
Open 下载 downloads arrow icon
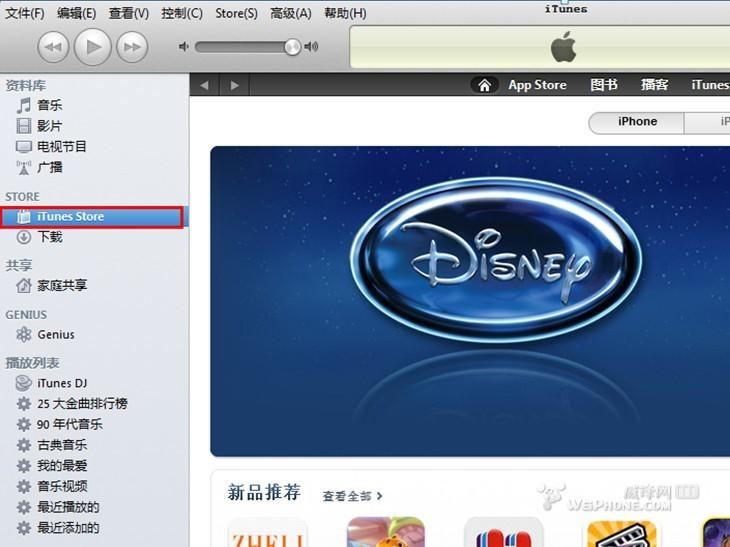point(24,237)
